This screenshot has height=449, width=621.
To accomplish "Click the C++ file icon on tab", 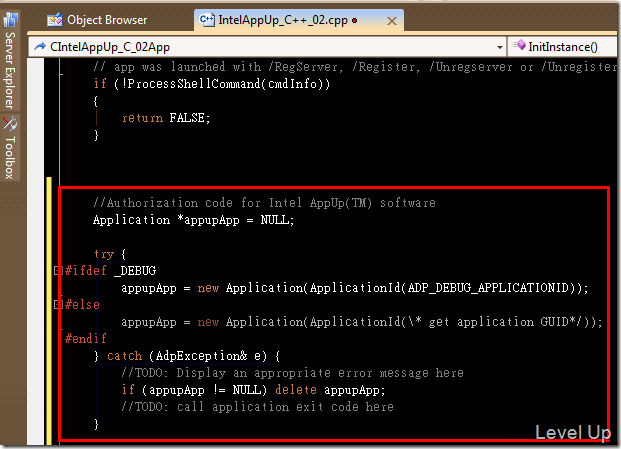I will click(206, 19).
